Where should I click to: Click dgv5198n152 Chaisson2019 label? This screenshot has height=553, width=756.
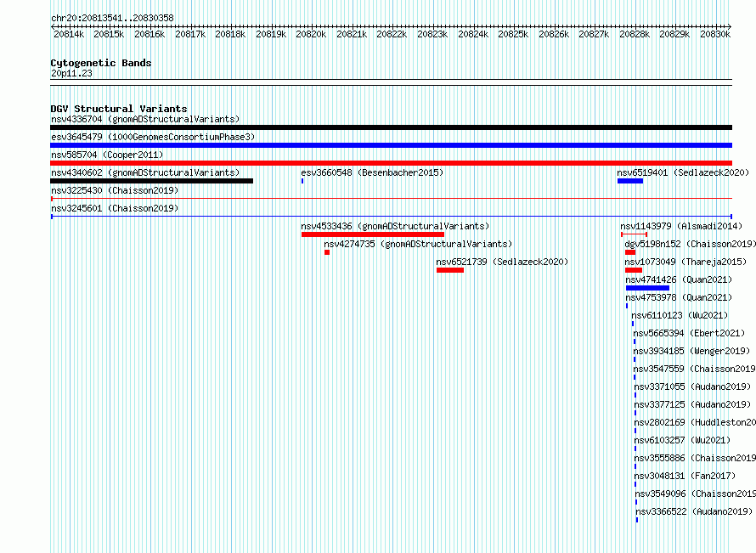click(690, 244)
